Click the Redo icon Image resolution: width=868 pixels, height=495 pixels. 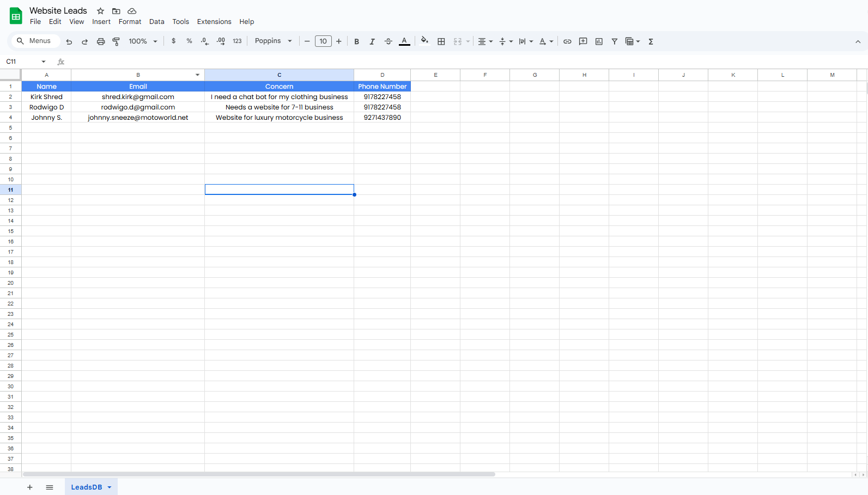85,41
